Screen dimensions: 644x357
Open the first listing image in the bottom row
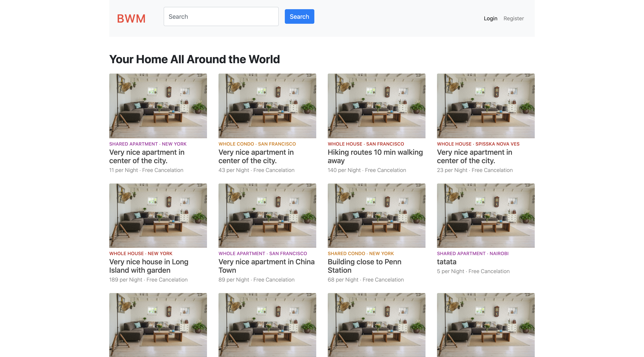158,325
